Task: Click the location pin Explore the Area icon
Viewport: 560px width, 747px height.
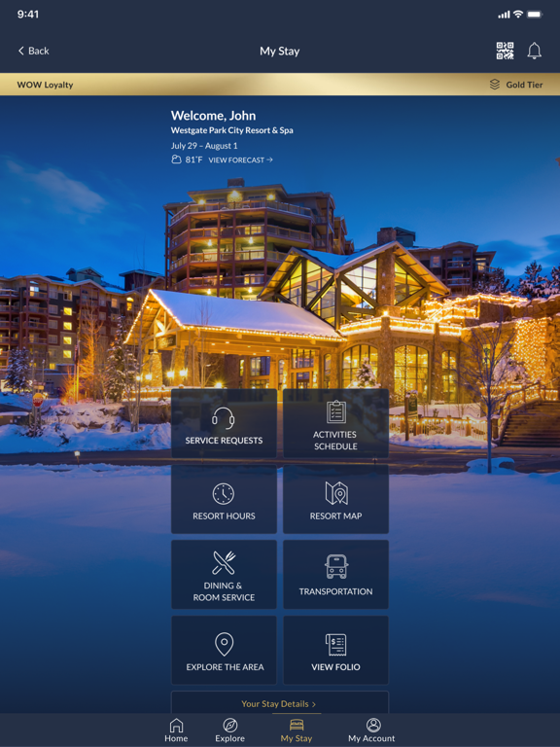Action: coord(224,644)
